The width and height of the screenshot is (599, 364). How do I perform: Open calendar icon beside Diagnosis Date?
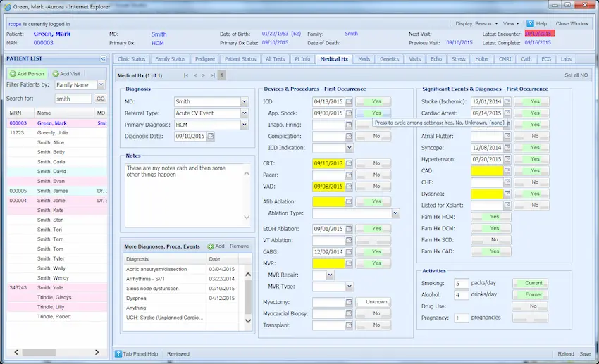tap(211, 136)
